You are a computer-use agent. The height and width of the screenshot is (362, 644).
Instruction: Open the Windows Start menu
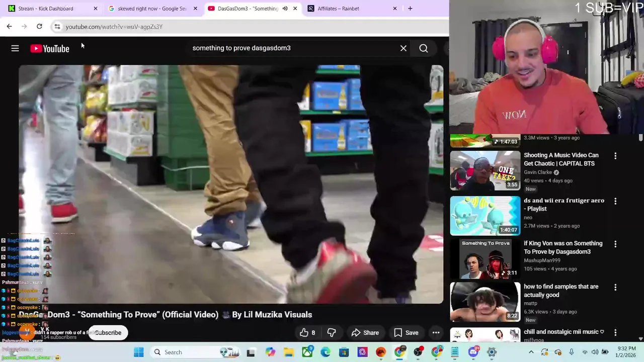coord(139,352)
